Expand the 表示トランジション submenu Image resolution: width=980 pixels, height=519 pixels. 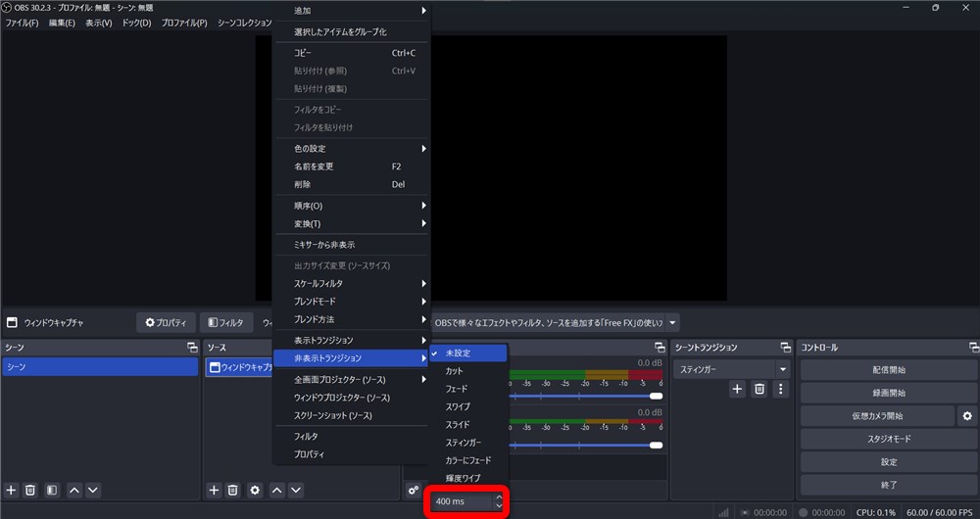352,340
